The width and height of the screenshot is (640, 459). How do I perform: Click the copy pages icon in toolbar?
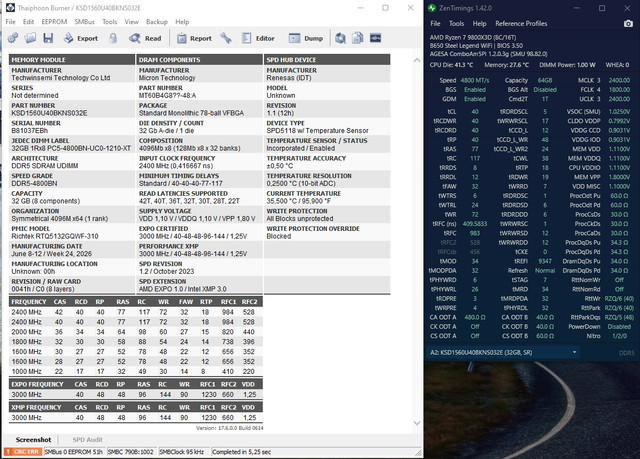click(x=358, y=38)
